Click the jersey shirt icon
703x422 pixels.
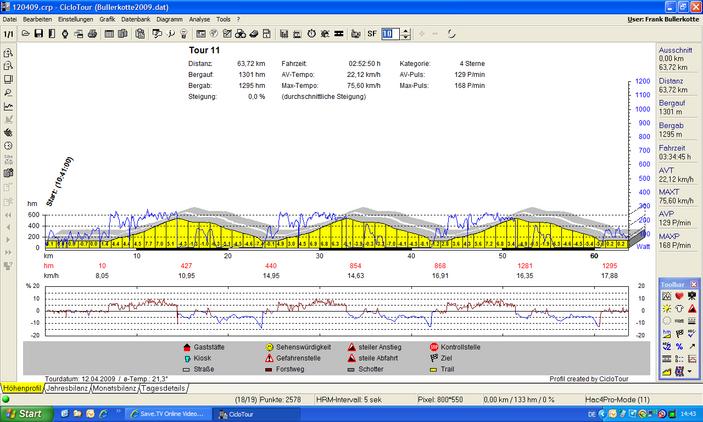coord(680,307)
